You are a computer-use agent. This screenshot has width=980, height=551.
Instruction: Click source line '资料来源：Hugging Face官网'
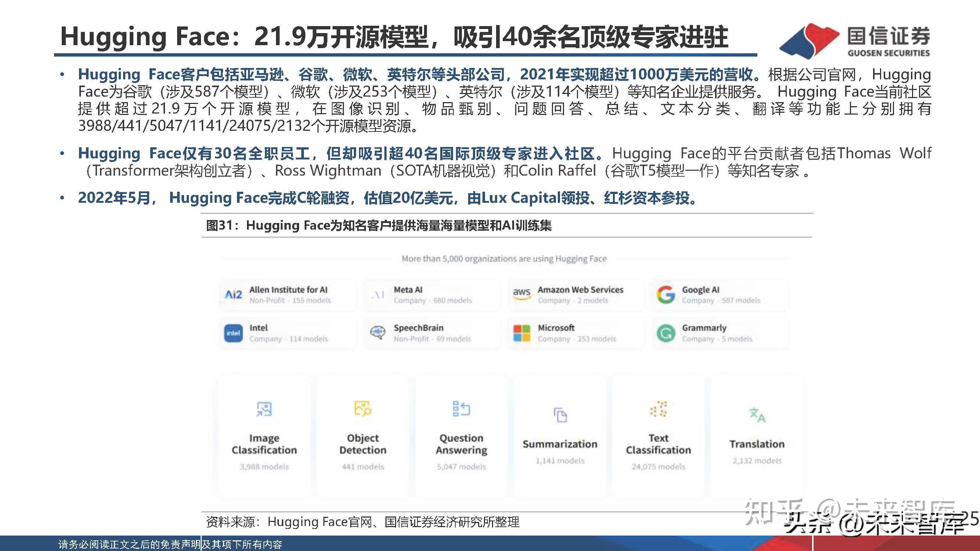[x=362, y=522]
